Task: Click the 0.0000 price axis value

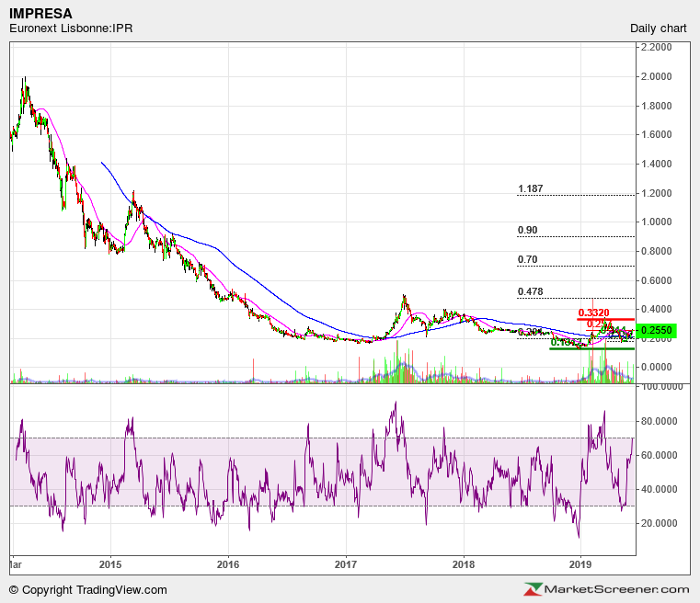Action: coord(656,367)
